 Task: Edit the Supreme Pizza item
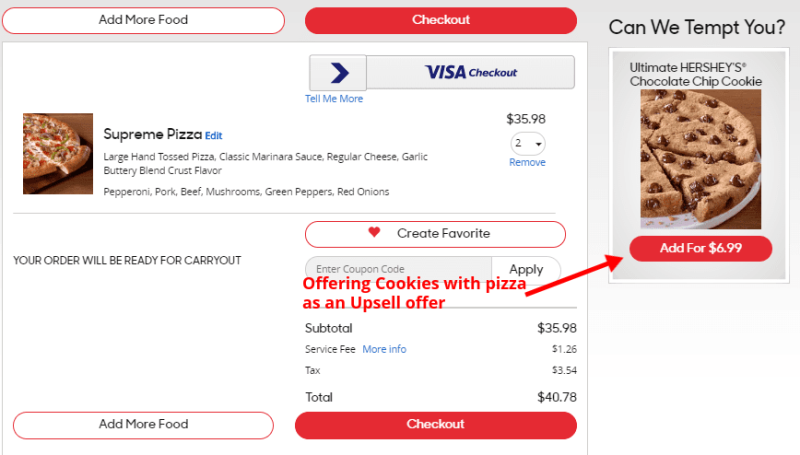[214, 136]
